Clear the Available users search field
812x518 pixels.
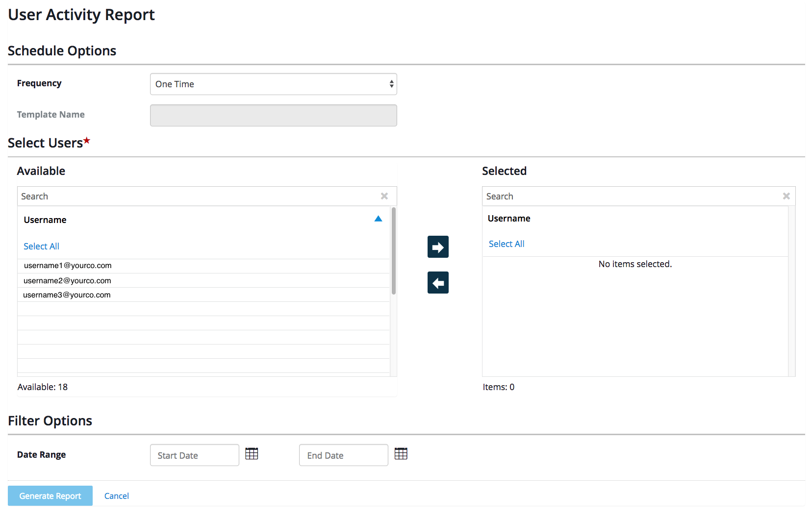pos(384,196)
